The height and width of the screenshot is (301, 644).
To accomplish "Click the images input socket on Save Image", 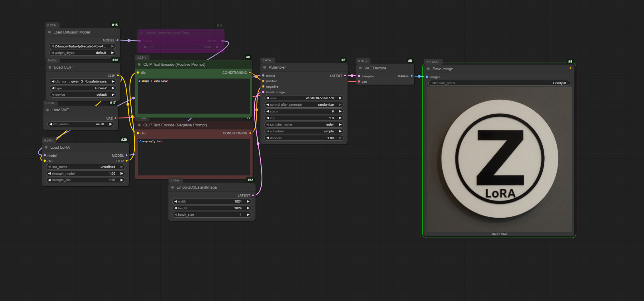I will tap(427, 77).
